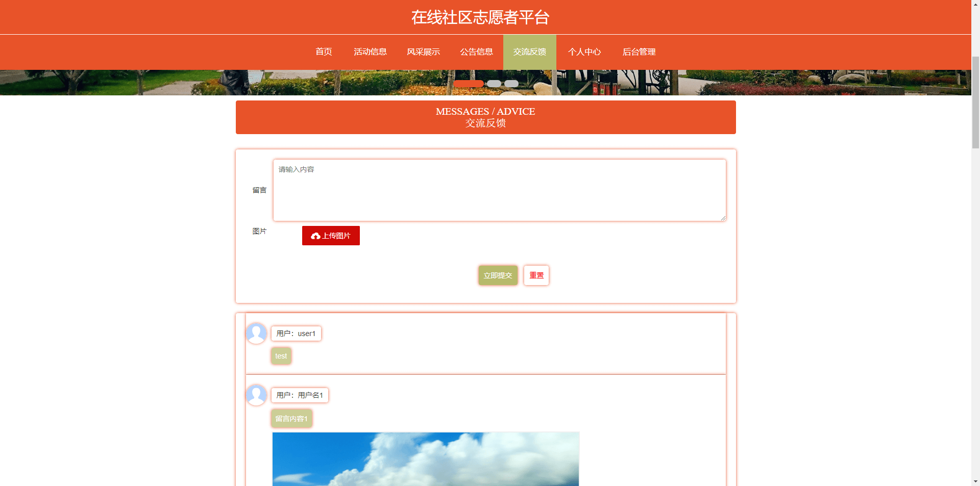Viewport: 980px width, 486px height.
Task: Open 风采展示 in the navigation bar
Action: click(423, 52)
